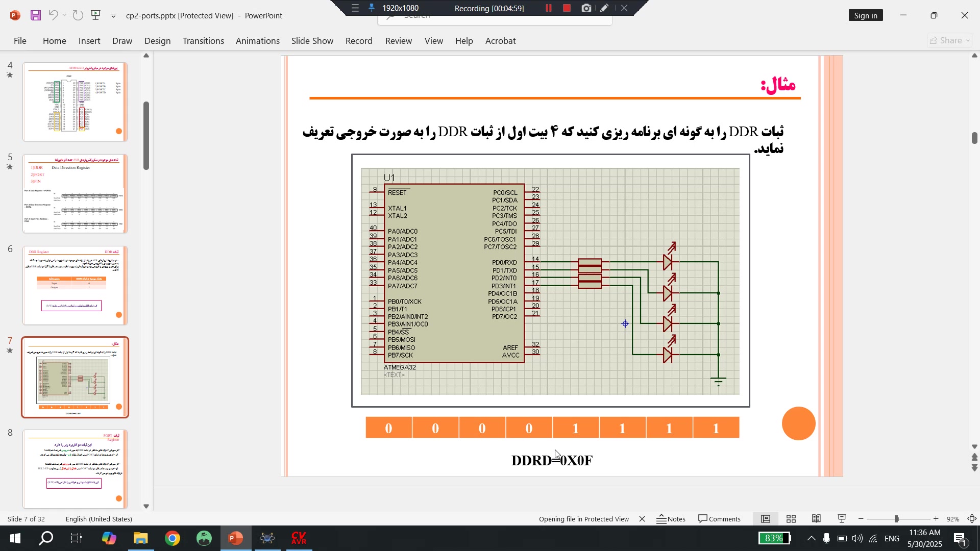Click the Sign in button
Viewport: 980px width, 551px height.
click(866, 15)
